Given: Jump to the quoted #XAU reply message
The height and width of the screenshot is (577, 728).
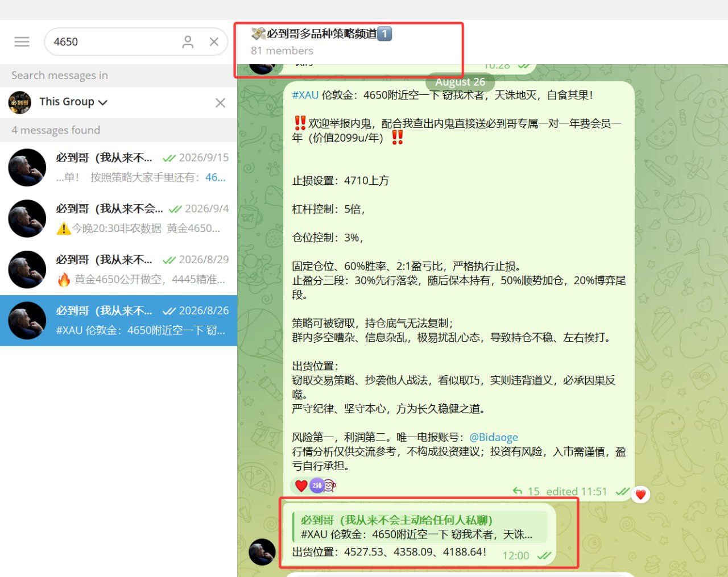Looking at the screenshot, I should point(419,527).
